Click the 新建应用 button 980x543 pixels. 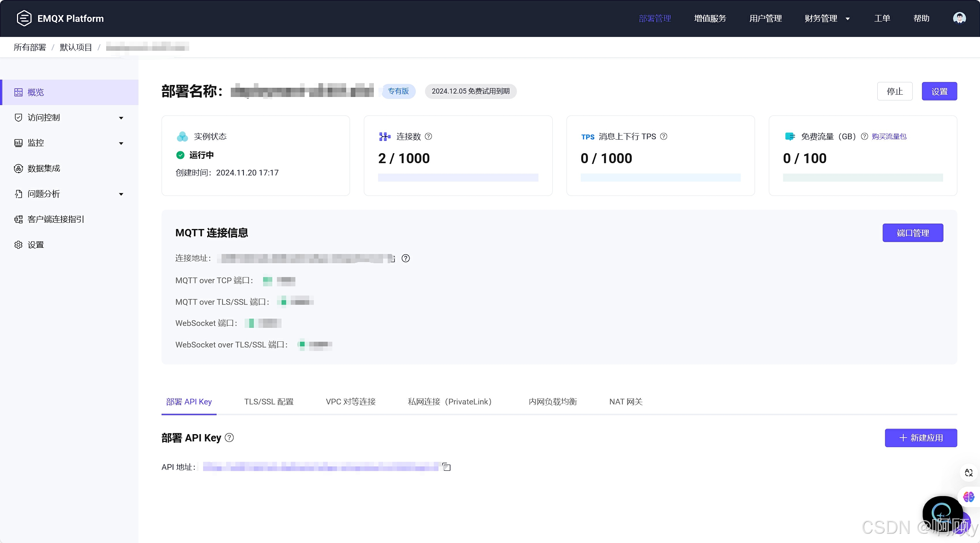click(x=921, y=438)
